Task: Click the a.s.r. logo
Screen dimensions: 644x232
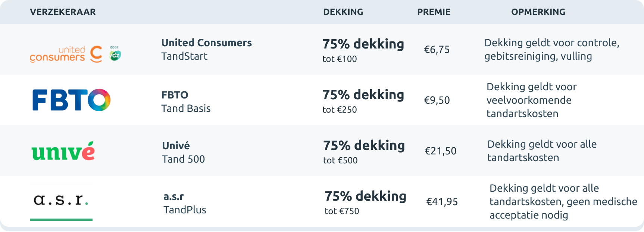Action: coord(61,200)
